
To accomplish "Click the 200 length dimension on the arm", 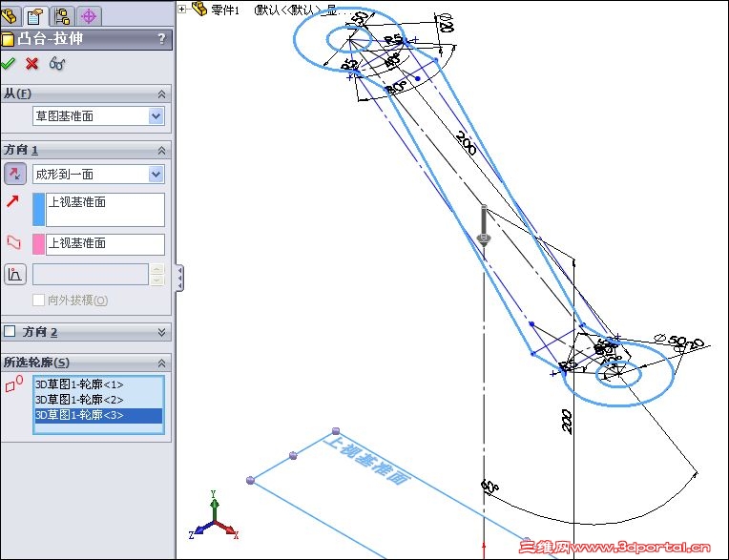I will (466, 143).
